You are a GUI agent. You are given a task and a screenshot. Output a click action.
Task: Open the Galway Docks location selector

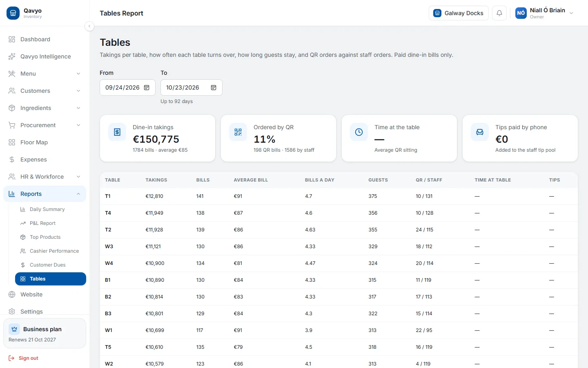459,13
